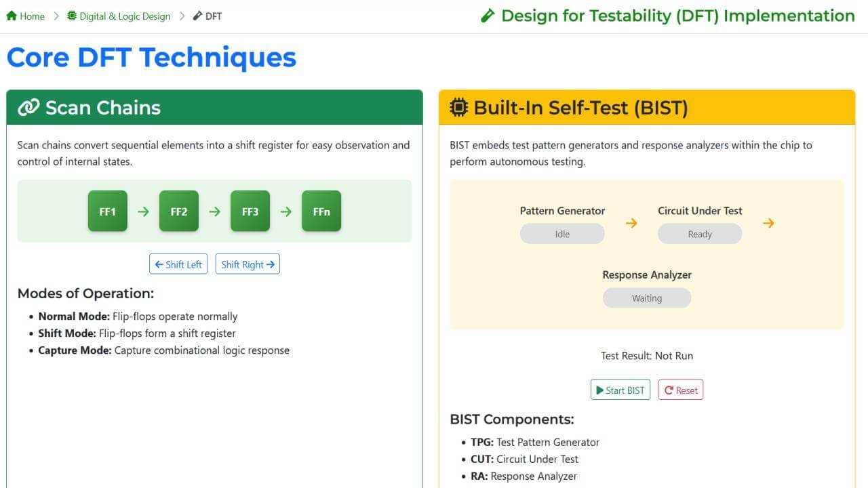Viewport: 868px width, 488px height.
Task: Select the FF2 flip-flop block
Action: tap(179, 211)
